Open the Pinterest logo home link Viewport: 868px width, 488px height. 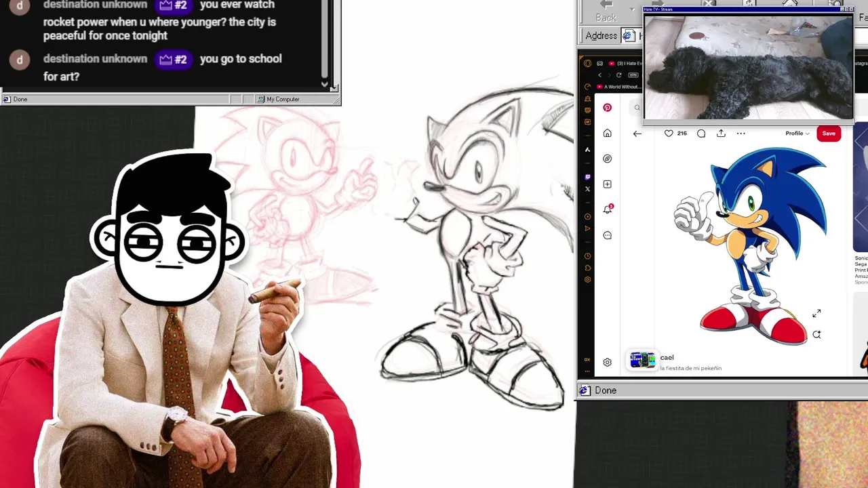[607, 108]
